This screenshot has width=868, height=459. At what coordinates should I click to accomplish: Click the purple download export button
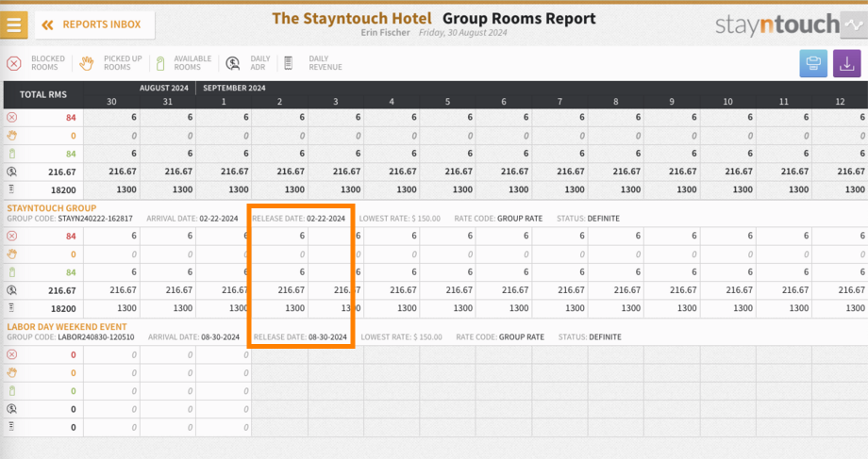click(x=847, y=63)
